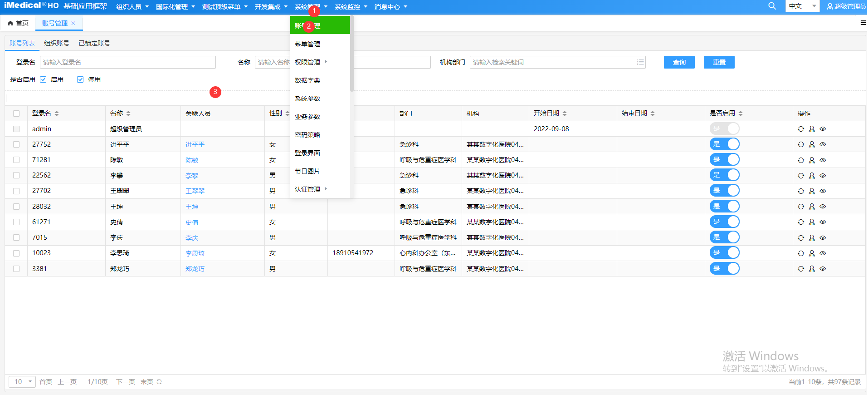Click the dropdown menu scrollbar

[352, 54]
